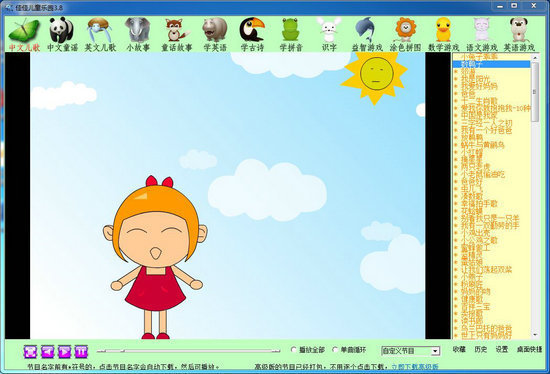
Task: Open 小故事 elephant category
Action: 138,34
